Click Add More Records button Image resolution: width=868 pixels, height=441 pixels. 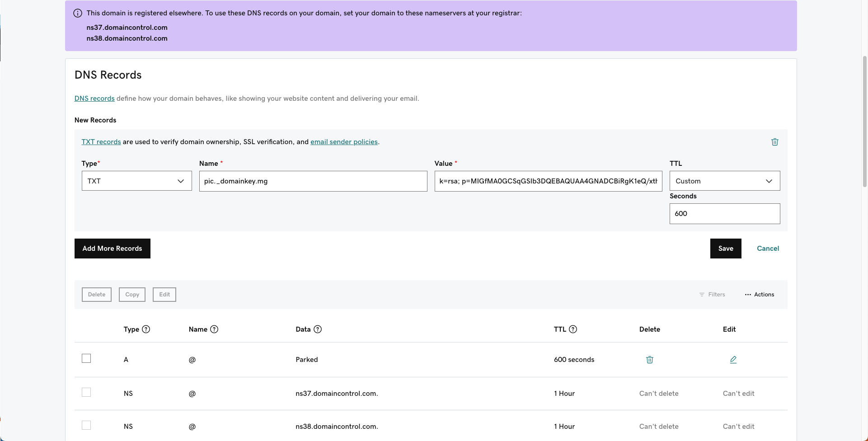coord(112,249)
